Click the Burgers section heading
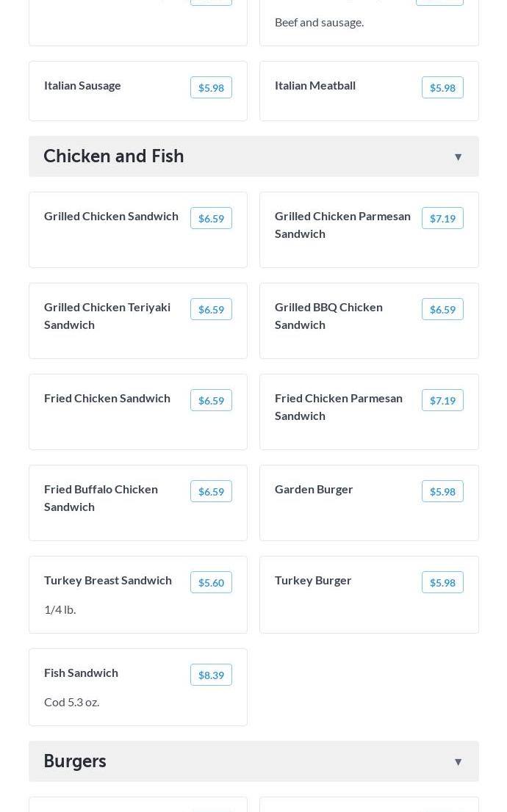Screen dimensions: 507x812 tap(75, 761)
